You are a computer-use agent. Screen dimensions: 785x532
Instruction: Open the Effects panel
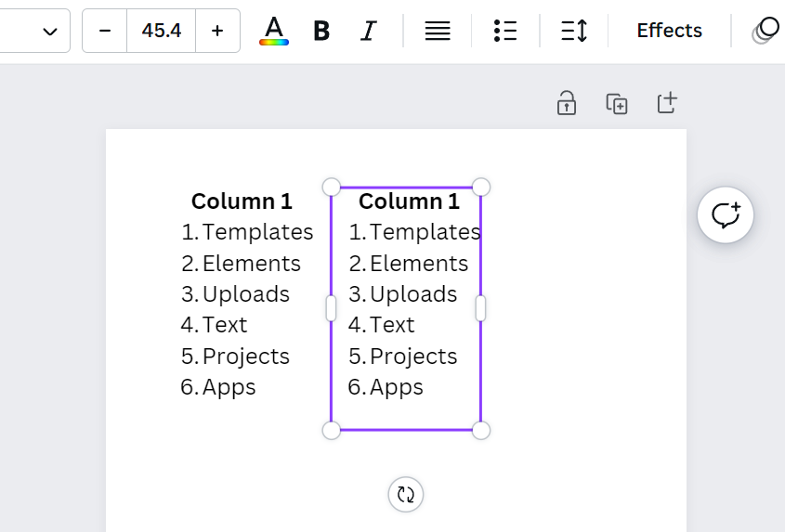(669, 31)
